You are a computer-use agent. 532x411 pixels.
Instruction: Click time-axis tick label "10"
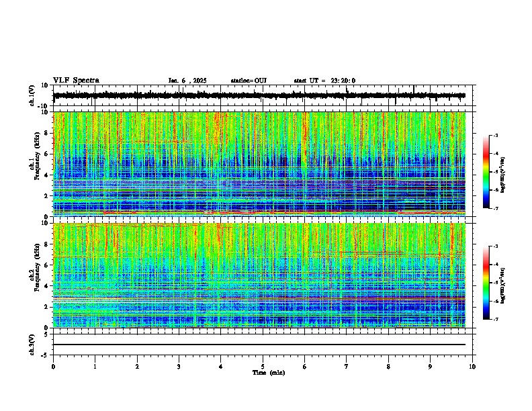(472, 367)
